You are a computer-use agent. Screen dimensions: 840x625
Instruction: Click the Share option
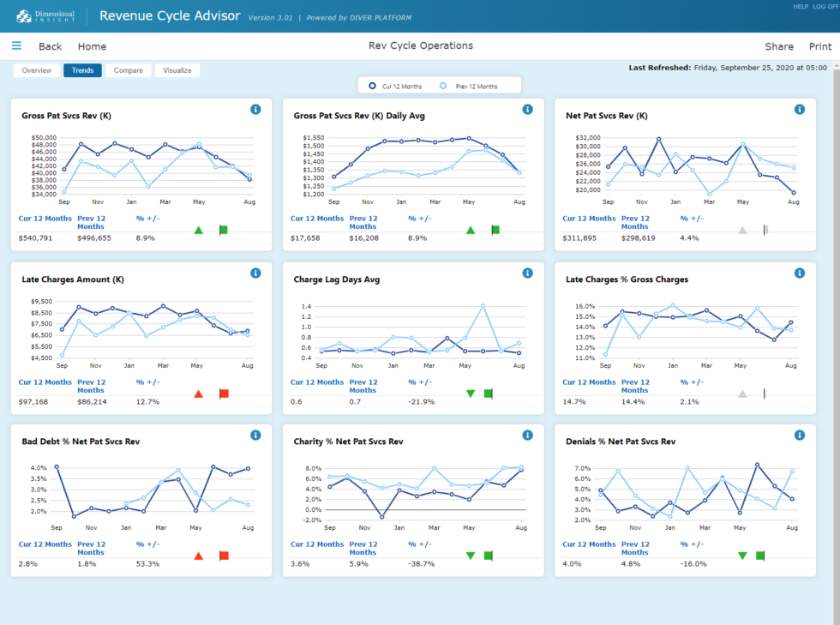pos(779,46)
